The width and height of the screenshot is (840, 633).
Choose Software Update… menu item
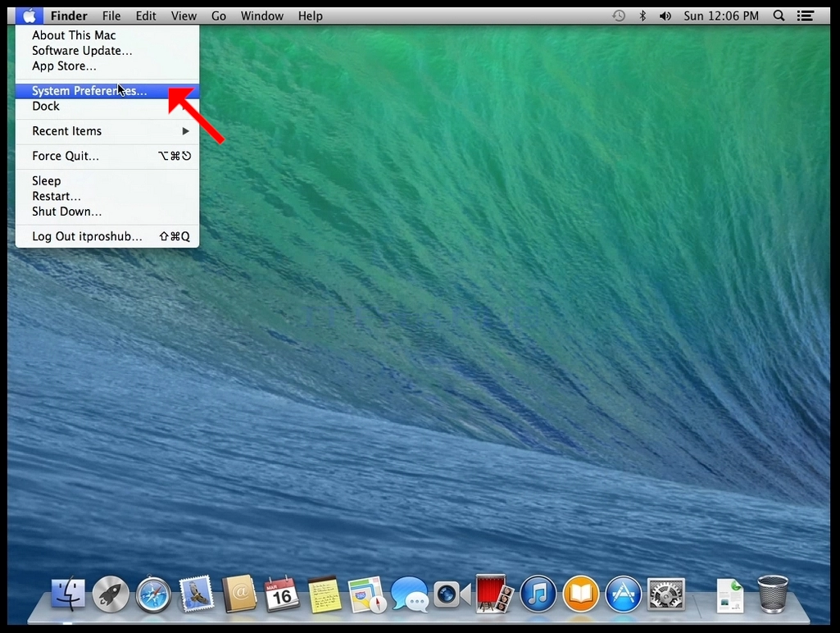coord(107,51)
